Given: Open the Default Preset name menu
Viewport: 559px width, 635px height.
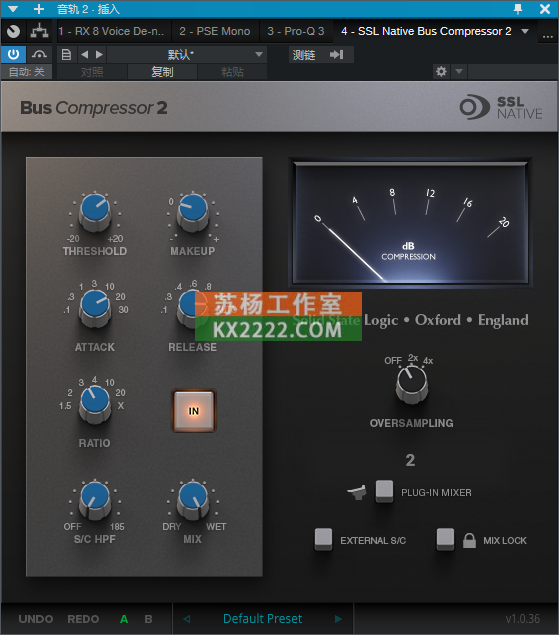Looking at the screenshot, I should pos(262,618).
